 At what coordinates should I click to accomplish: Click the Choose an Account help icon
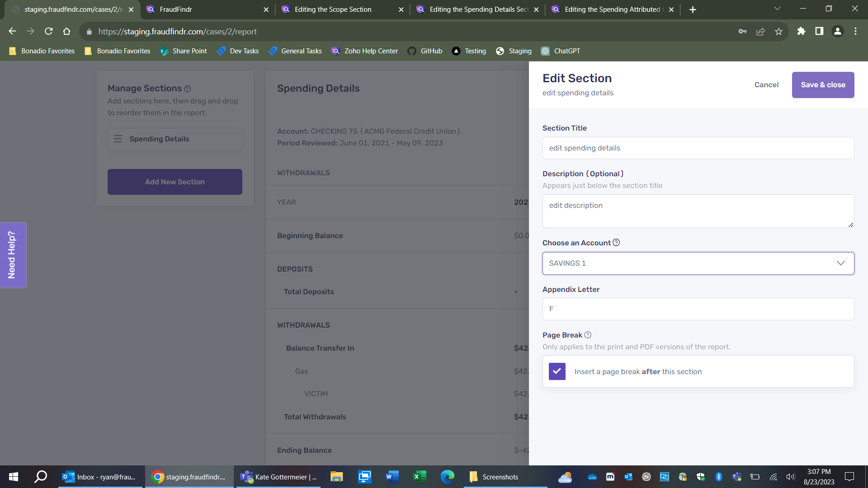(616, 243)
